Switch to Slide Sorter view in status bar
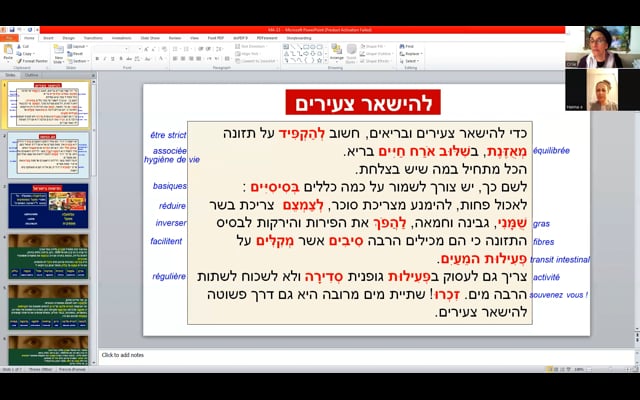Viewport: 640px width, 400px height. point(556,369)
